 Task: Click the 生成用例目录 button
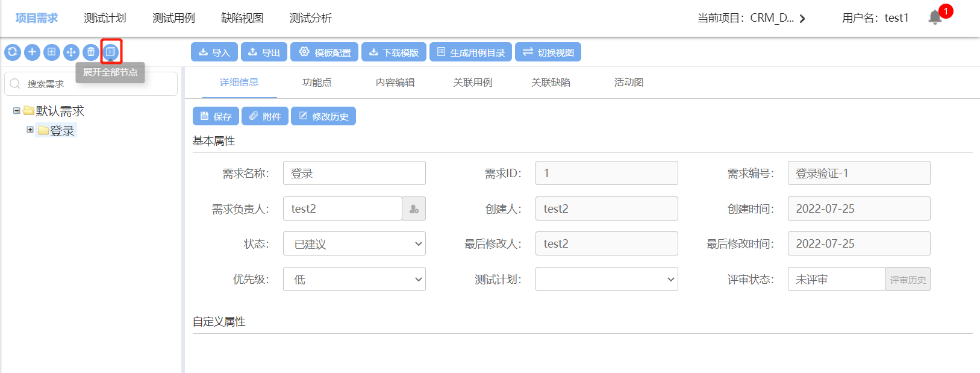pyautogui.click(x=470, y=52)
